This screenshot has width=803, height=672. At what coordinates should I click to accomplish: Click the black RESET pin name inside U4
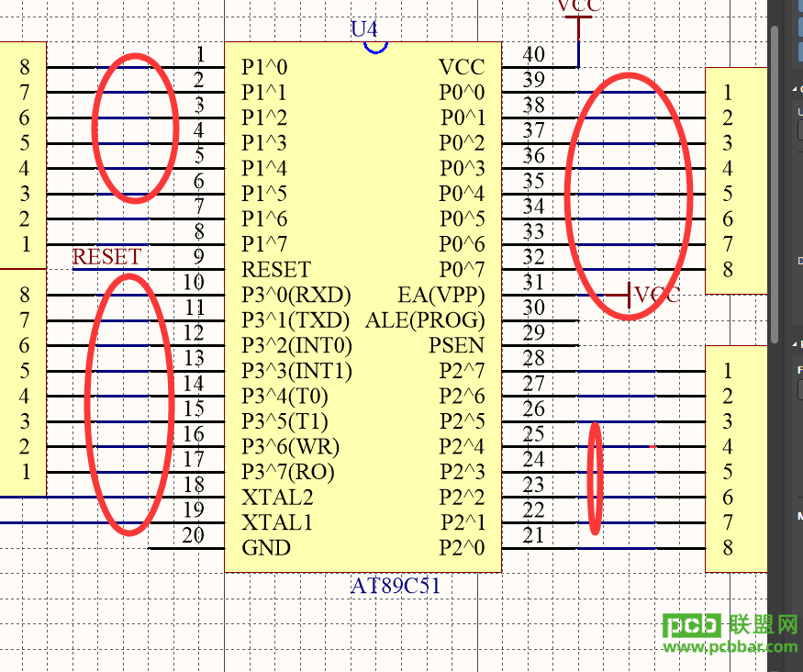pyautogui.click(x=276, y=269)
